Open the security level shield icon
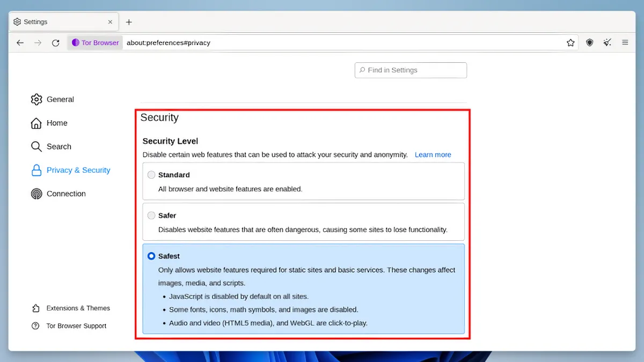The image size is (644, 362). (589, 43)
